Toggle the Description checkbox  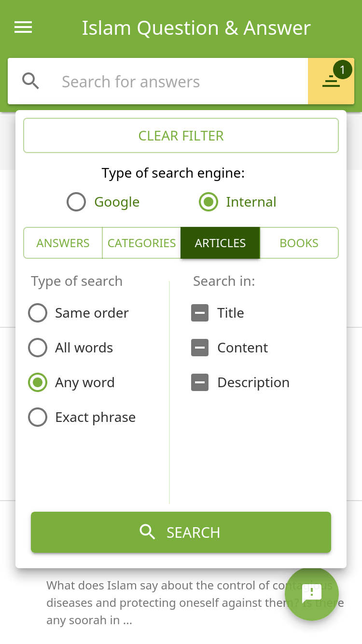(x=200, y=382)
